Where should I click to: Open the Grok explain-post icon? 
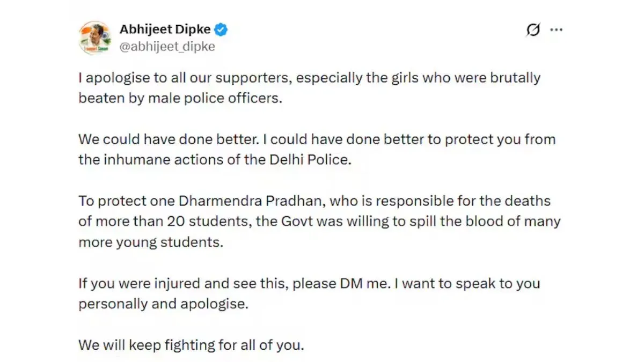pos(533,31)
